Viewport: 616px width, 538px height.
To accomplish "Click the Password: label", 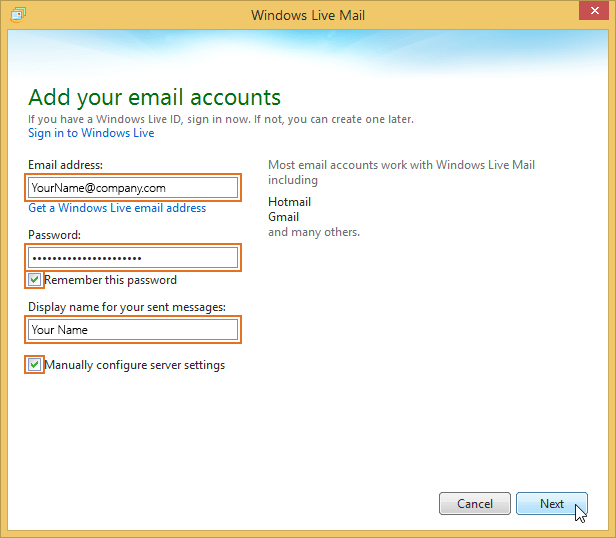I will click(54, 235).
